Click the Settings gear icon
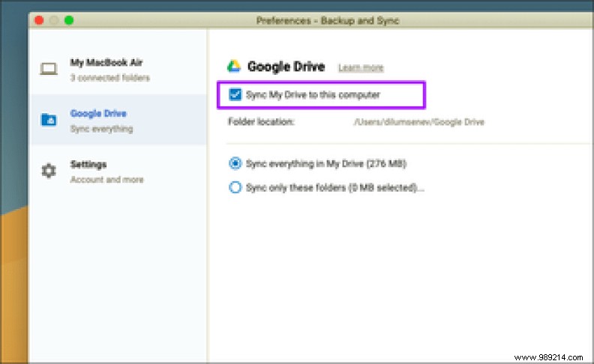This screenshot has height=364, width=594. 49,172
